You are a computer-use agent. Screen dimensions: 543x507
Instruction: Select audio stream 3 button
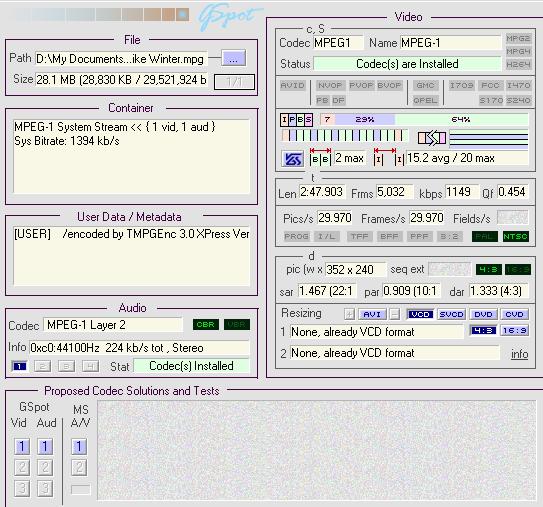[66, 366]
